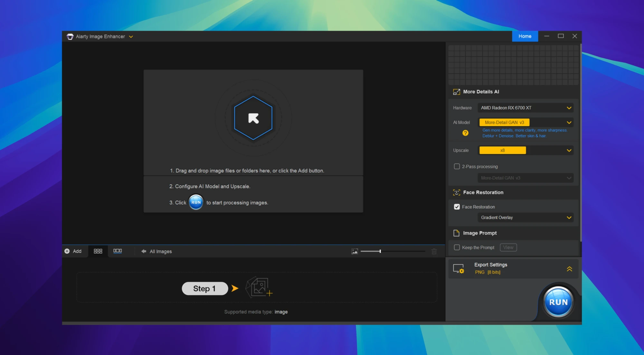The width and height of the screenshot is (644, 355).
Task: Adjust the thumbnail size slider
Action: (381, 251)
